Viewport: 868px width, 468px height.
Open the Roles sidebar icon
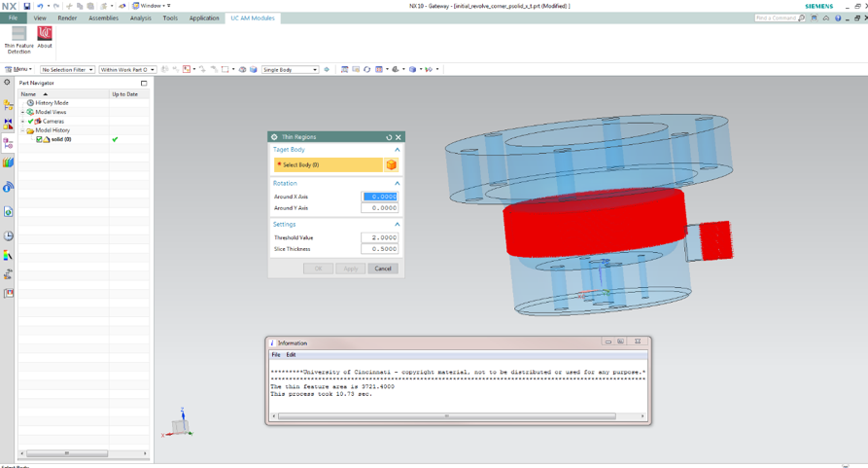coord(8,293)
